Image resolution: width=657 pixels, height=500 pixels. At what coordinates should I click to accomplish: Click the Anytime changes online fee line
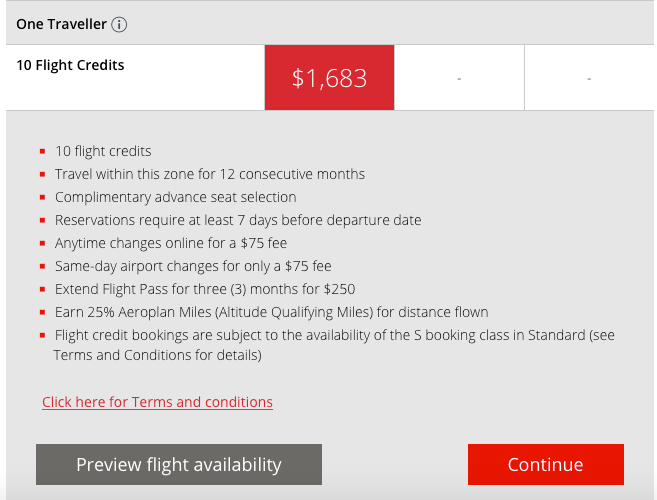pos(171,243)
